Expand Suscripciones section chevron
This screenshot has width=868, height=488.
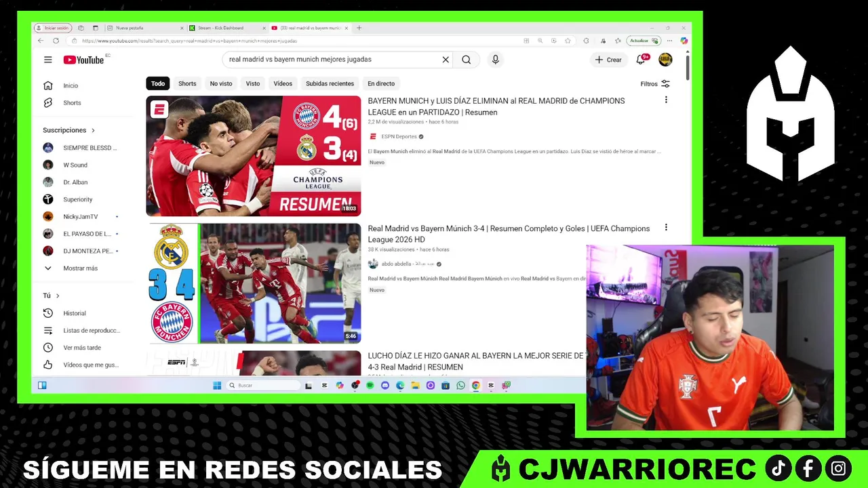point(93,130)
